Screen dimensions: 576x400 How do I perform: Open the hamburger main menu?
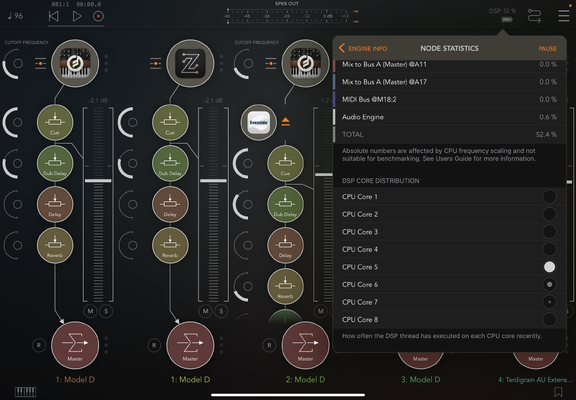[564, 16]
